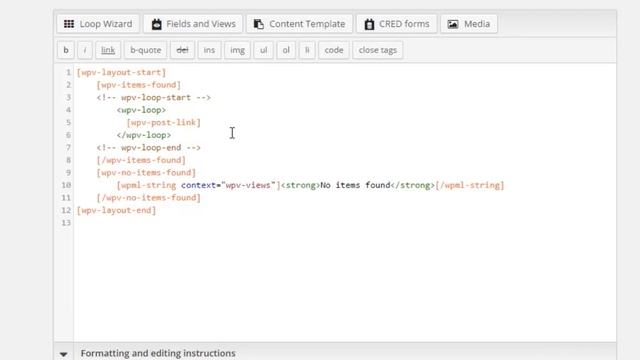Insert an ol ordered list tag
640x360 pixels.
click(x=286, y=50)
